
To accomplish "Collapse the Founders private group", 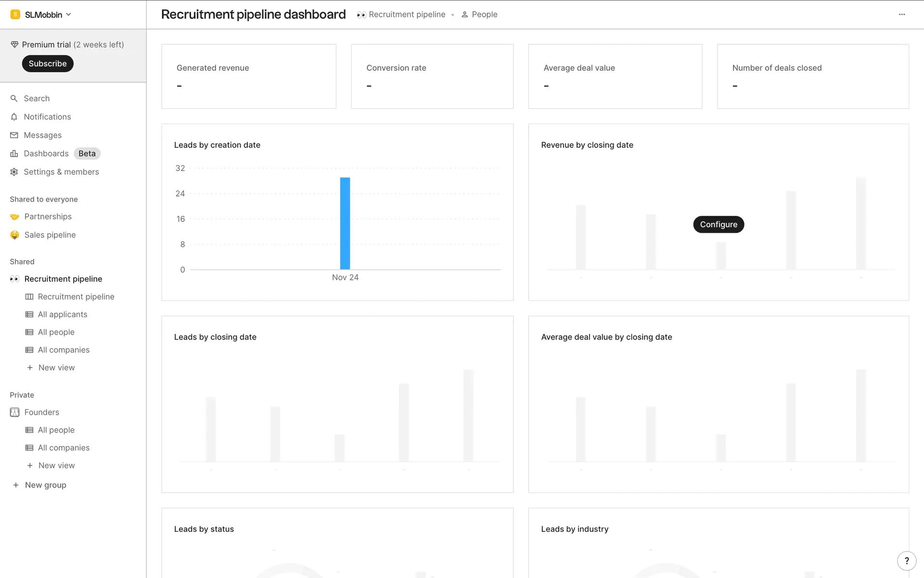I will [41, 412].
